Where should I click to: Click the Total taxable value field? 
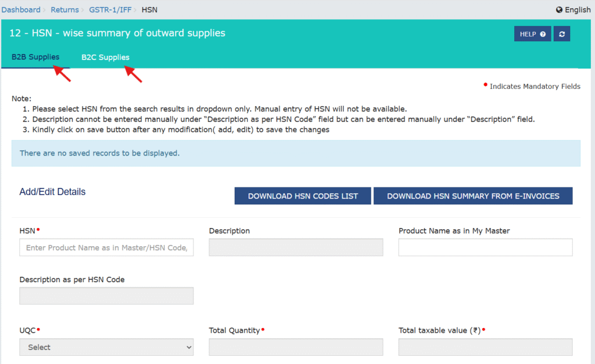click(x=485, y=347)
